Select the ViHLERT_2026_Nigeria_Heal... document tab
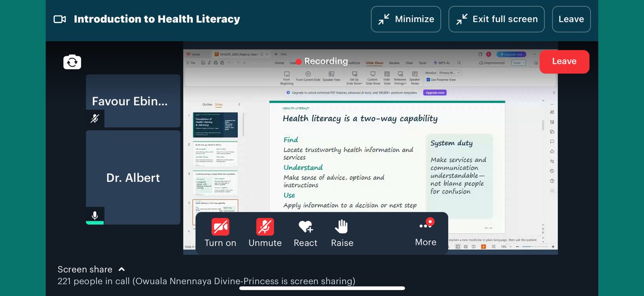The width and height of the screenshot is (644, 296). coord(240,54)
